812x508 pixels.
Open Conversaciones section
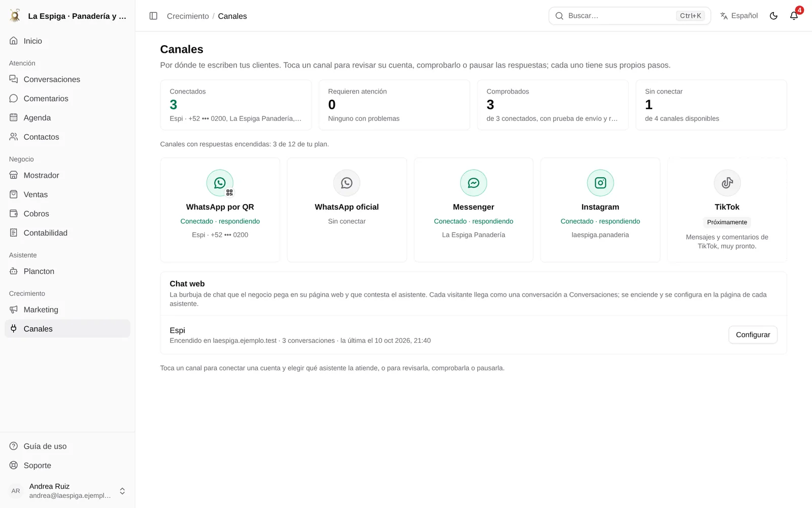pos(67,79)
